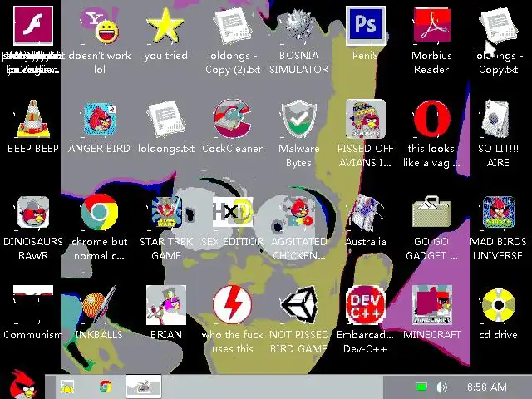Open the HxD SEX EDITIOR icon

click(x=233, y=212)
